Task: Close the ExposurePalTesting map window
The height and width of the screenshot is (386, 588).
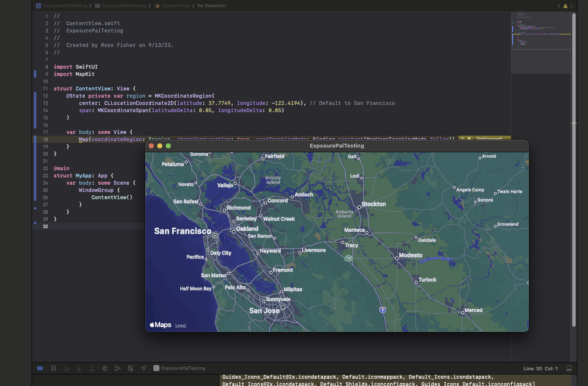Action: (151, 146)
